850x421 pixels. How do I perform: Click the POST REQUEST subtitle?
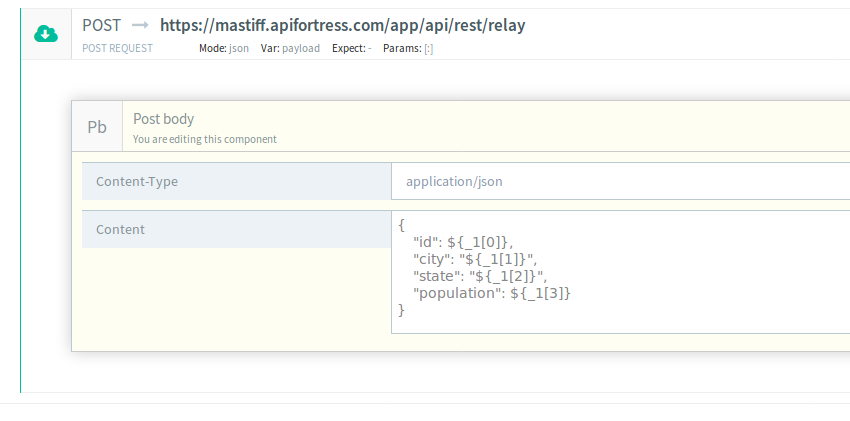point(117,48)
